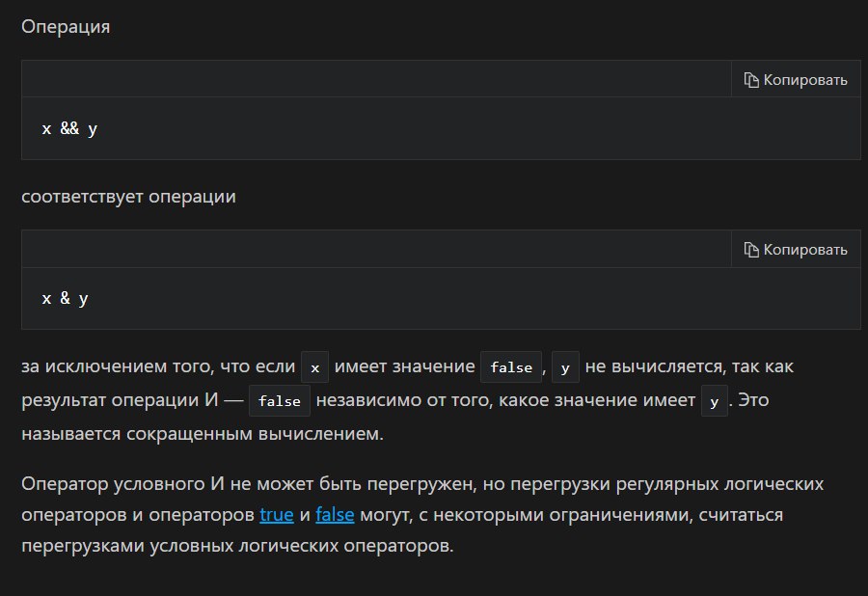The image size is (868, 596).
Task: Click the inline "false" after "имеет значение"
Action: (x=511, y=368)
